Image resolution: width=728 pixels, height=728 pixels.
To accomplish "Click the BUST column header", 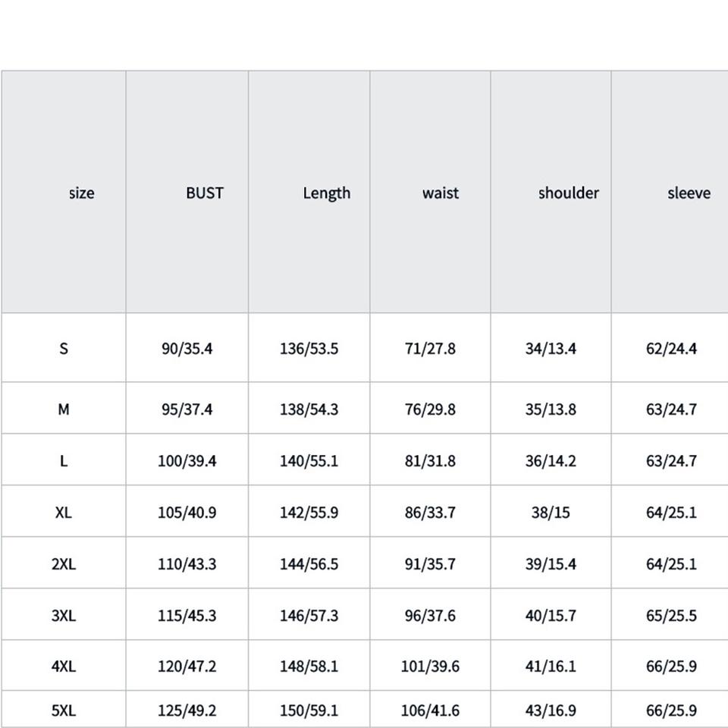I will pyautogui.click(x=205, y=193).
